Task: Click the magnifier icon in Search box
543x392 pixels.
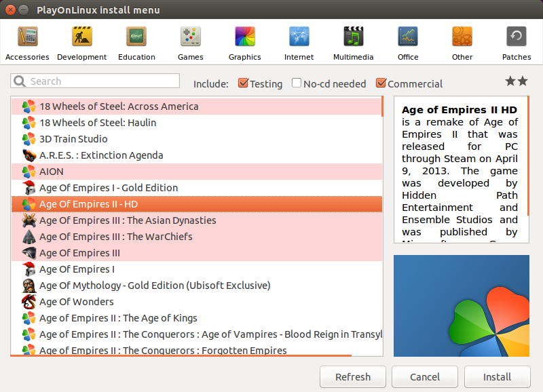Action: click(x=20, y=81)
